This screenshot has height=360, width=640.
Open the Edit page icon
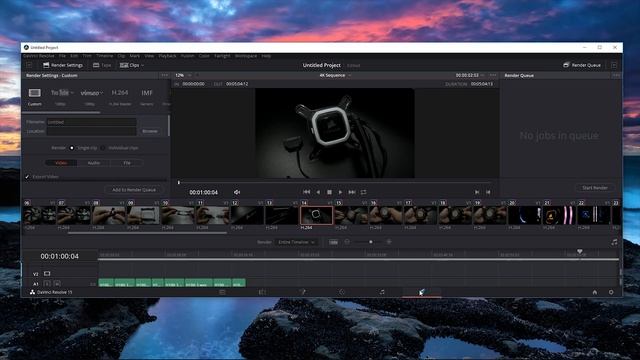point(262,292)
